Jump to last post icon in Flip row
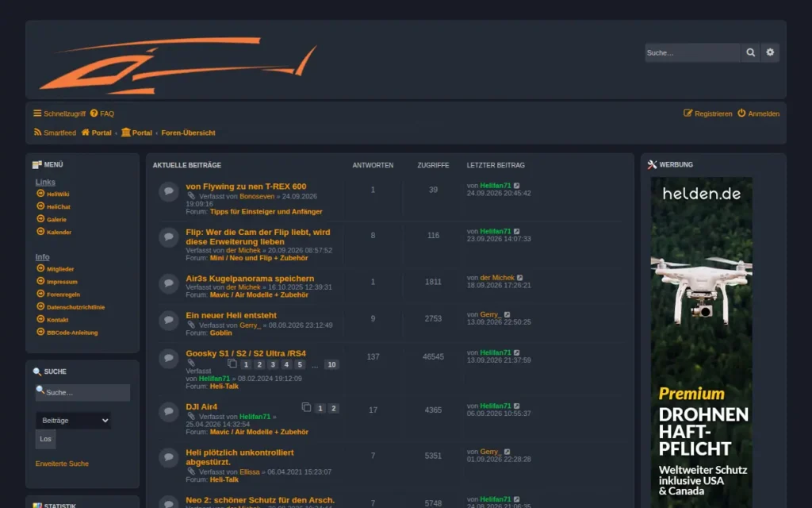The height and width of the screenshot is (508, 812). tap(516, 231)
